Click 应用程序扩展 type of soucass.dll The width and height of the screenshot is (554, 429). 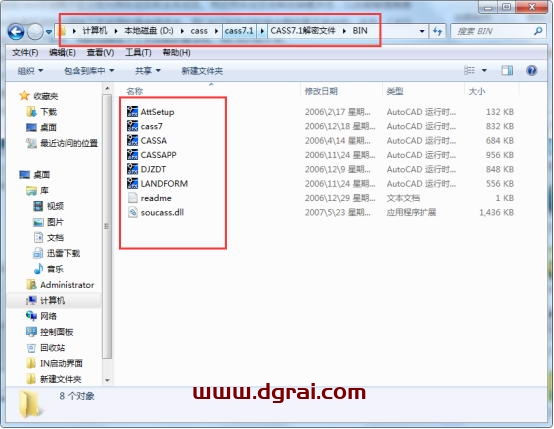point(411,212)
